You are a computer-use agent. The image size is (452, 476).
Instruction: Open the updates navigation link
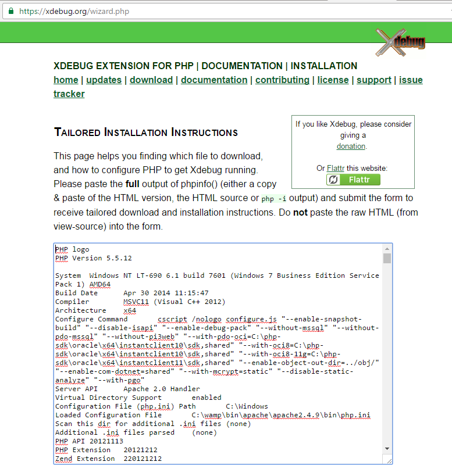(104, 80)
